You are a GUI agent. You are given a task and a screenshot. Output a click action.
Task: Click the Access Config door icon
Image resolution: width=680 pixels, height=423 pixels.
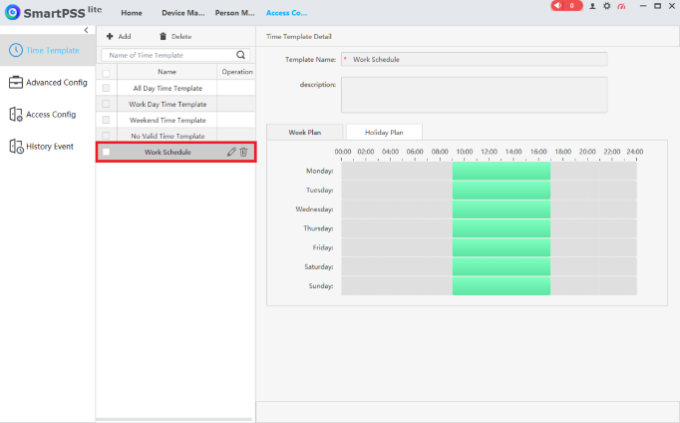pos(16,114)
